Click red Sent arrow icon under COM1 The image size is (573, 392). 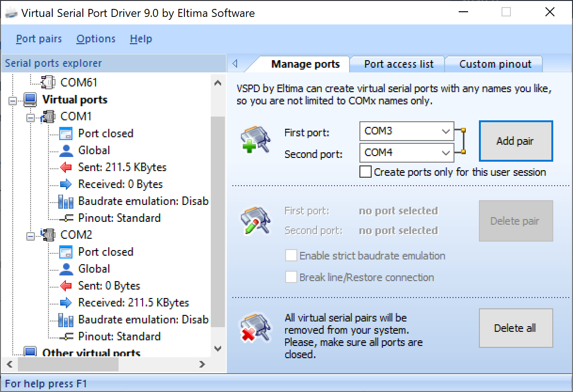66,167
